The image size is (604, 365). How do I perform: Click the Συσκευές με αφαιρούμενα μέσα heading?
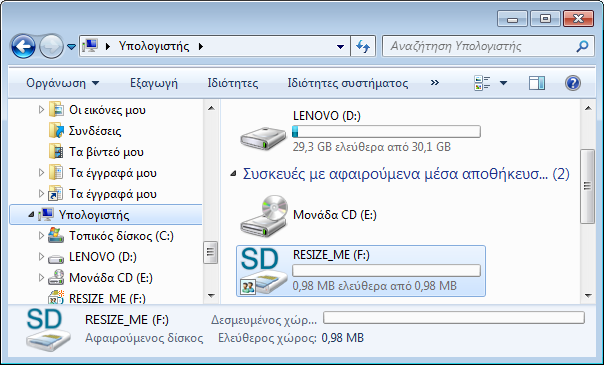[x=406, y=174]
